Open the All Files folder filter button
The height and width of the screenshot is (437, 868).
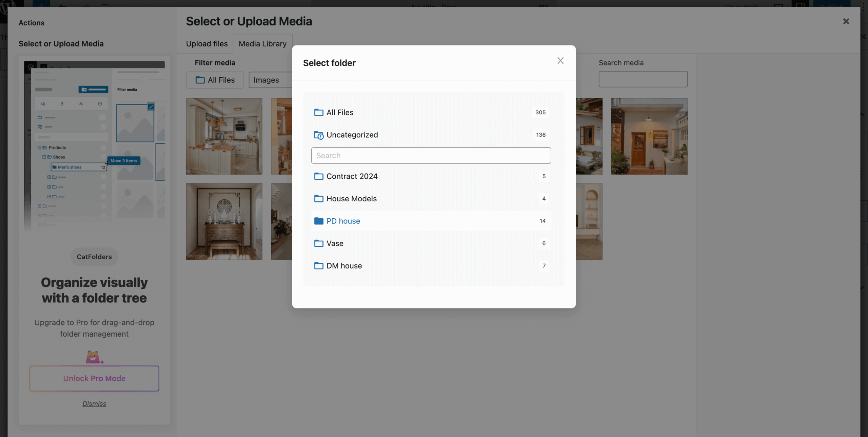(x=215, y=80)
